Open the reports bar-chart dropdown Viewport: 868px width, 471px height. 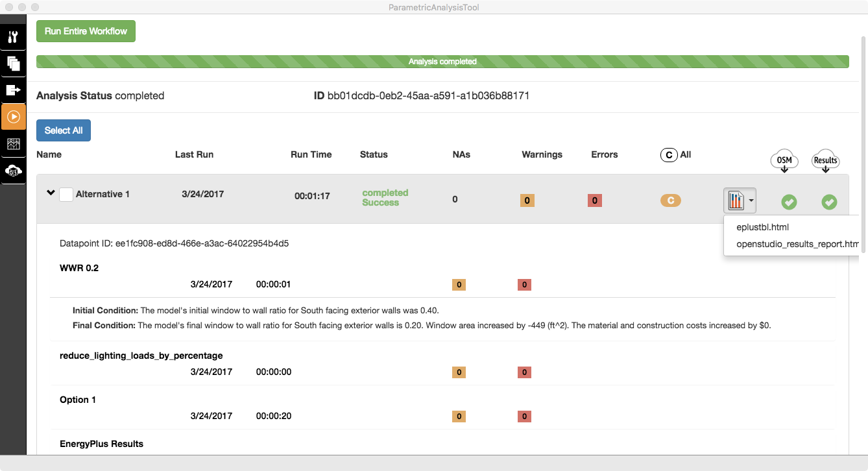[740, 201]
